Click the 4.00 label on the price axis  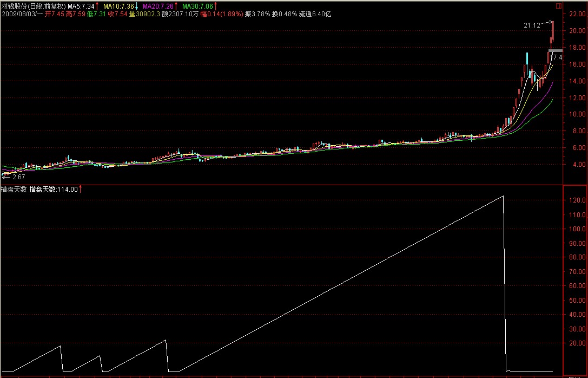pos(579,164)
